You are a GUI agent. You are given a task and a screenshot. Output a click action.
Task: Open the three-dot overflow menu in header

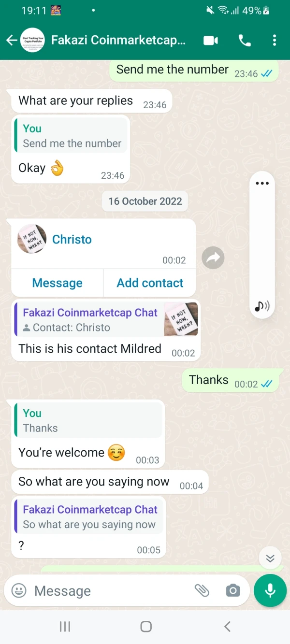coord(275,41)
